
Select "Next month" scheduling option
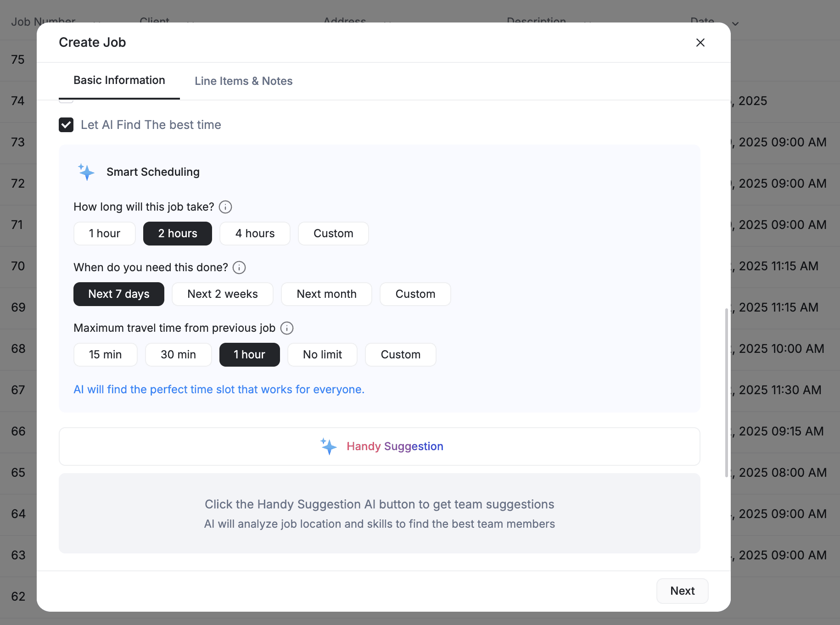click(x=326, y=294)
